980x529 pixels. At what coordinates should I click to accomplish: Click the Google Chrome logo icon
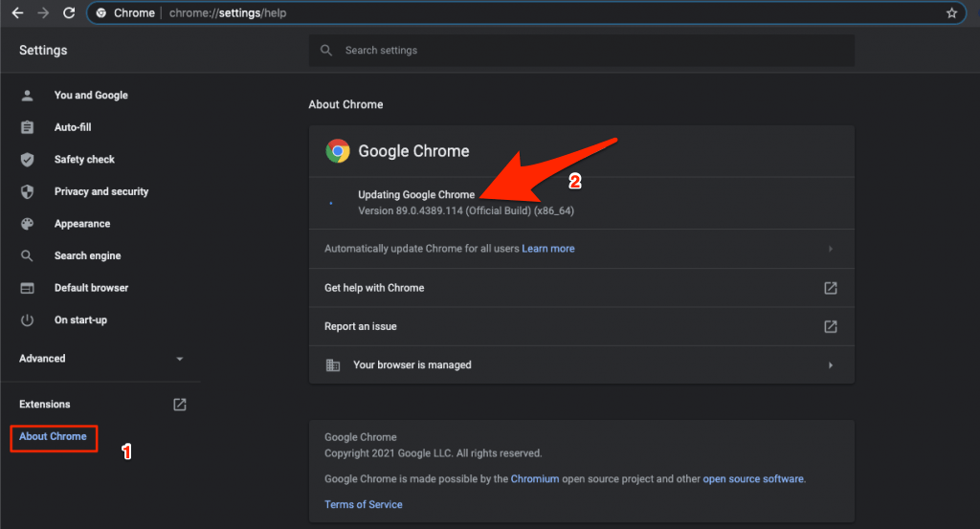pos(338,151)
